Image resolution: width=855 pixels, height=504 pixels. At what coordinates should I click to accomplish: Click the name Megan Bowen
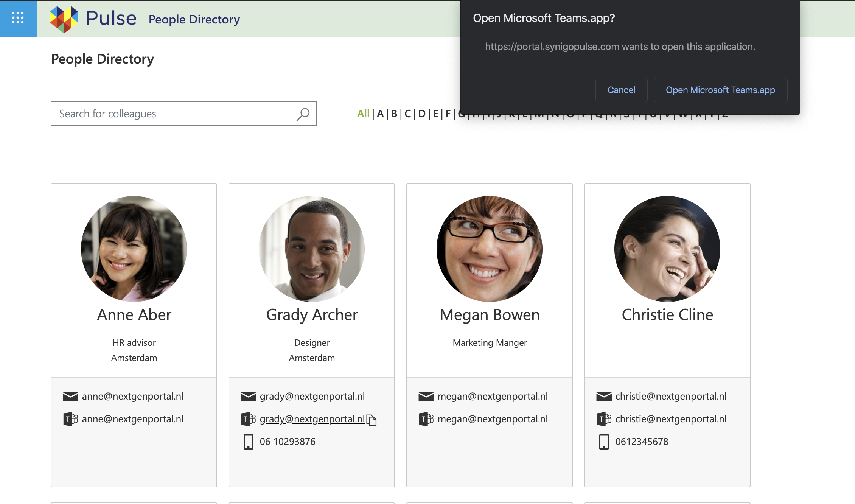[x=490, y=315]
